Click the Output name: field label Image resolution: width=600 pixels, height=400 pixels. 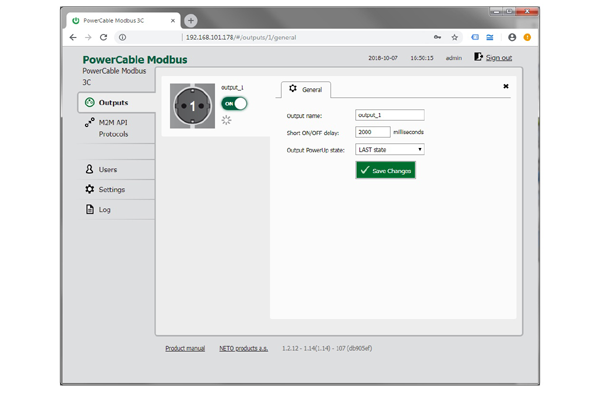[x=305, y=116]
